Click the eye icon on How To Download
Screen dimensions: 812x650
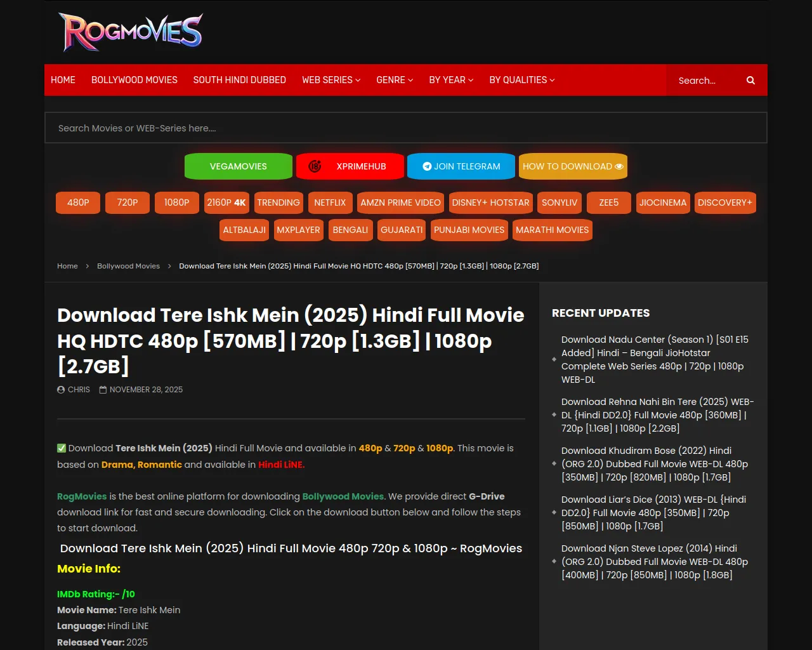click(619, 166)
